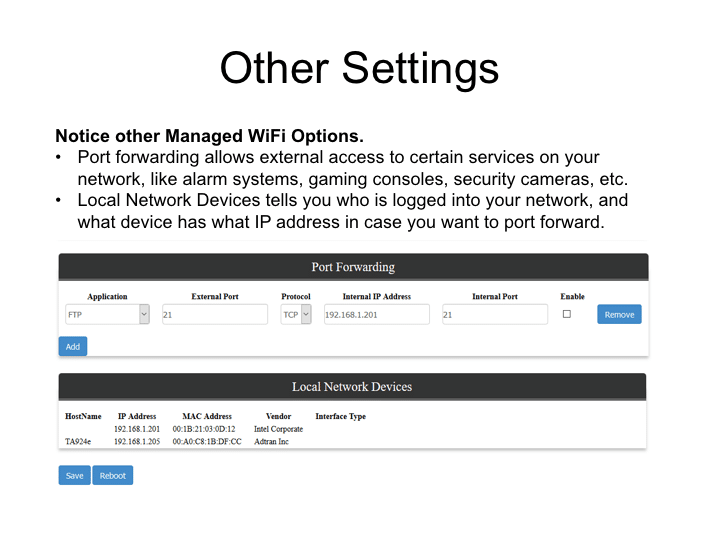Open the Protocol dropdown showing TCP

click(x=296, y=315)
